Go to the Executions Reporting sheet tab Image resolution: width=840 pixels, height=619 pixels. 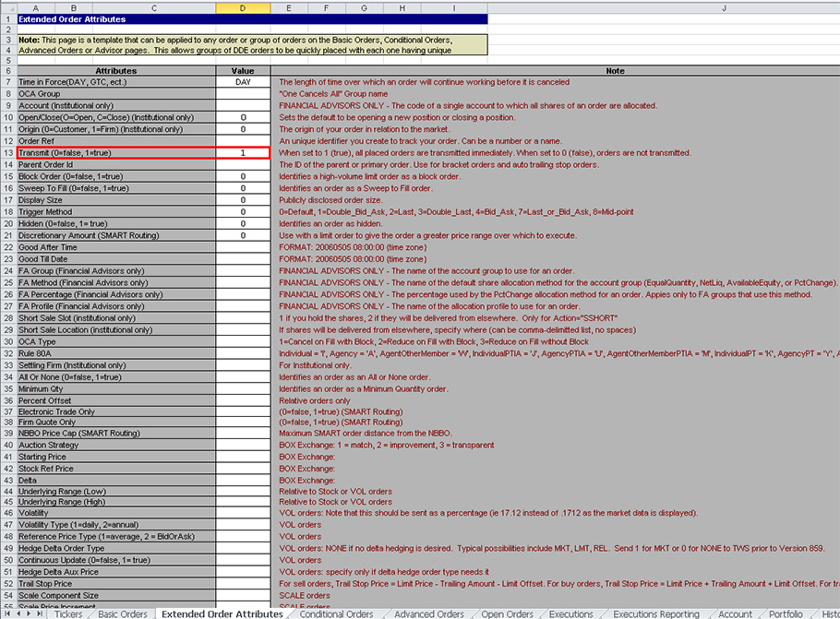click(x=655, y=614)
